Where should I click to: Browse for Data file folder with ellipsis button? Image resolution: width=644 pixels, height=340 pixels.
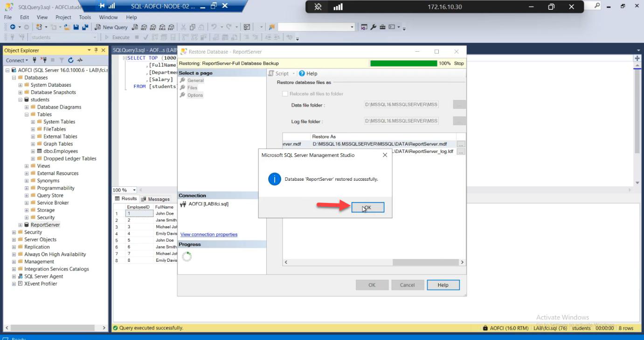(x=459, y=105)
